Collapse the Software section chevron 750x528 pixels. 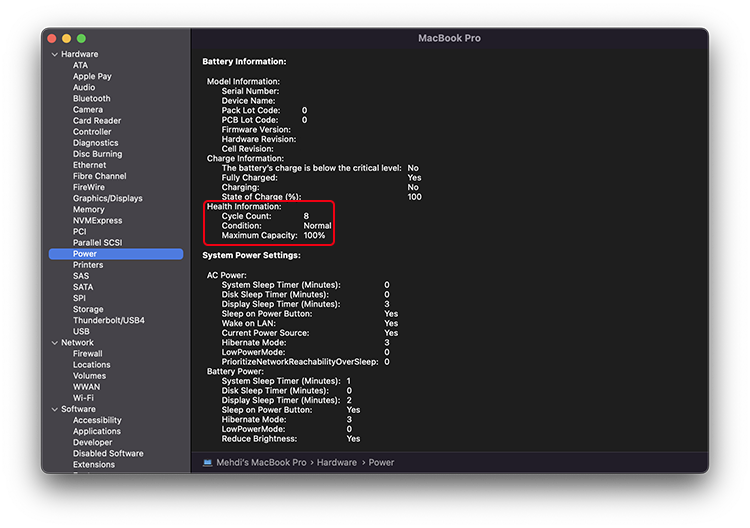[55, 409]
